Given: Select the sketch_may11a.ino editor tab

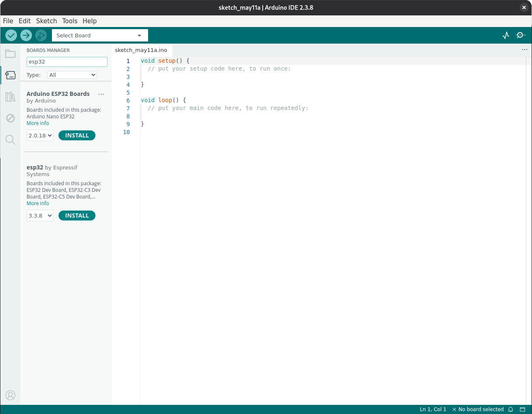Looking at the screenshot, I should click(x=141, y=50).
